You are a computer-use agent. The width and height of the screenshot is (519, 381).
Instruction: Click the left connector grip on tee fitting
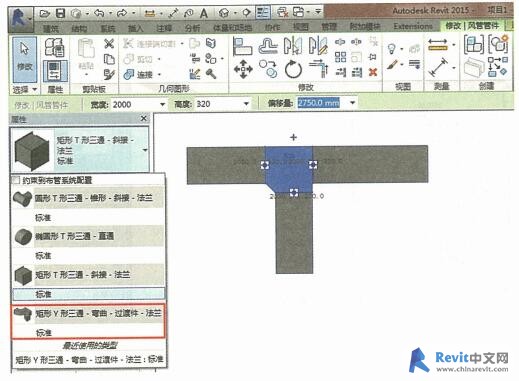265,165
